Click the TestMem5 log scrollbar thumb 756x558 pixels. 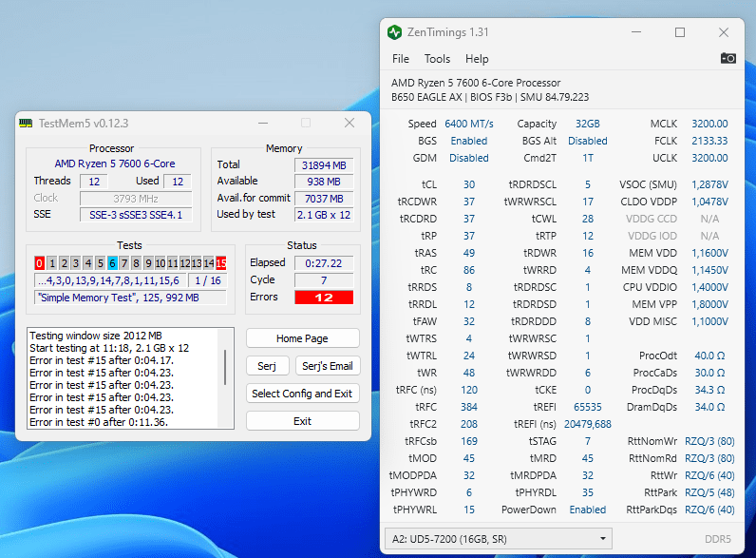[225, 367]
